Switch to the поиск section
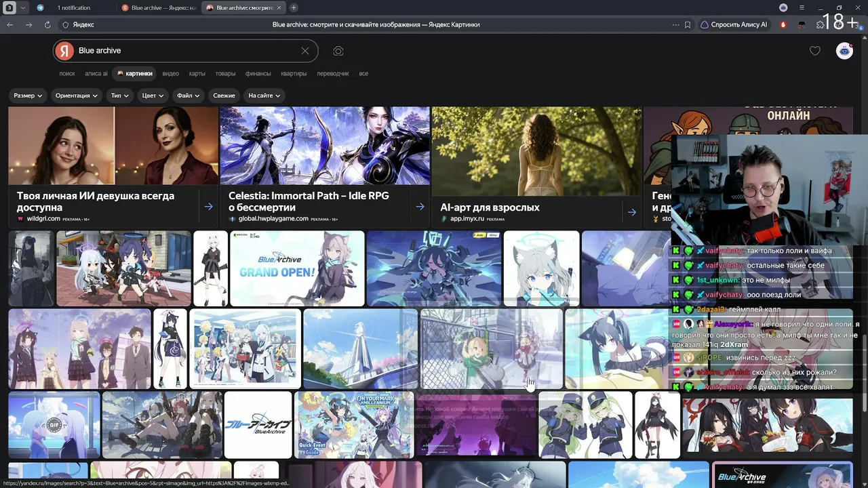 [x=67, y=73]
